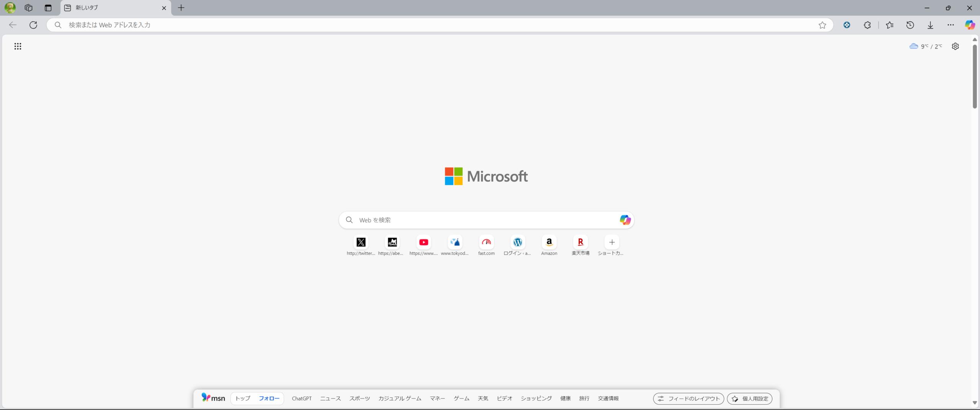The height and width of the screenshot is (410, 980).
Task: Open 交通情報 feed category
Action: pyautogui.click(x=608, y=399)
